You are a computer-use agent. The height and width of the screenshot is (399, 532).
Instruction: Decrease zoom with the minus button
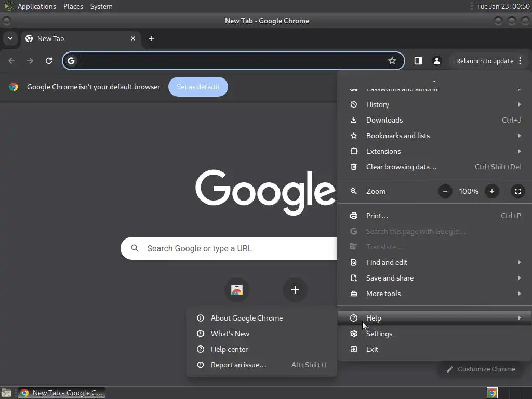point(445,191)
